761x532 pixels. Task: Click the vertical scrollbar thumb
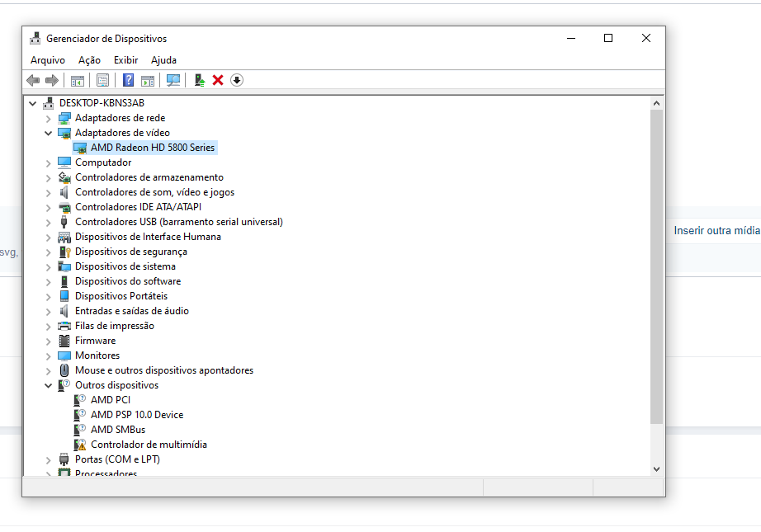point(657,266)
